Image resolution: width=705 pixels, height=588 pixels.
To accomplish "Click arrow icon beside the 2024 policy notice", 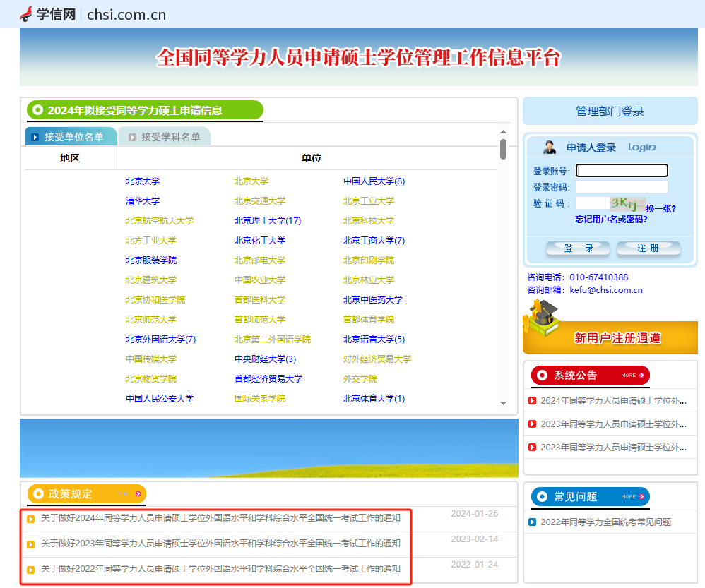I will (x=30, y=519).
